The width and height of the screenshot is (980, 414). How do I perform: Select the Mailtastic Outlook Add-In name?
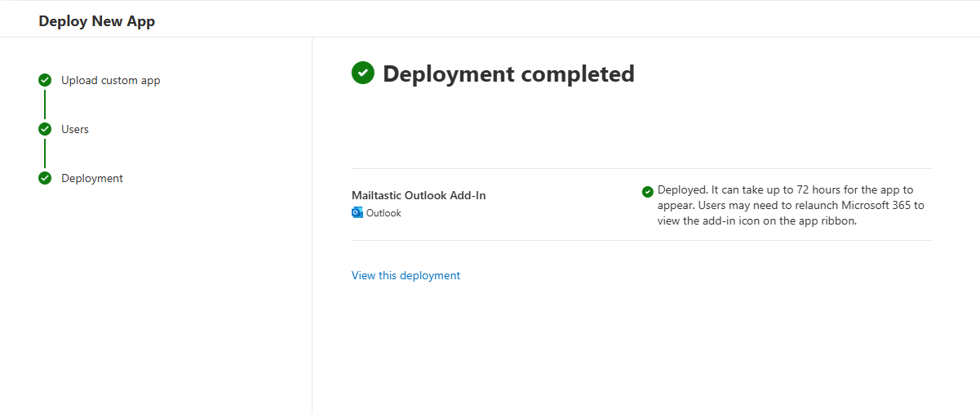pos(419,195)
